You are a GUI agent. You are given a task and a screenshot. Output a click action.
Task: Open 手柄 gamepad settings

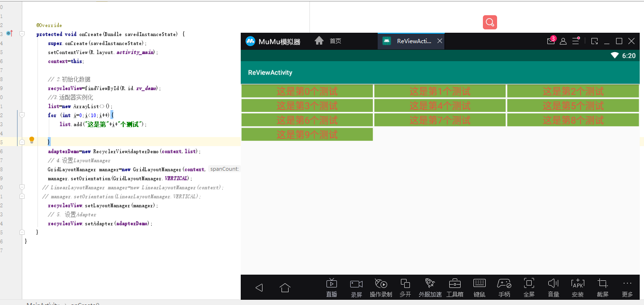[x=504, y=287]
